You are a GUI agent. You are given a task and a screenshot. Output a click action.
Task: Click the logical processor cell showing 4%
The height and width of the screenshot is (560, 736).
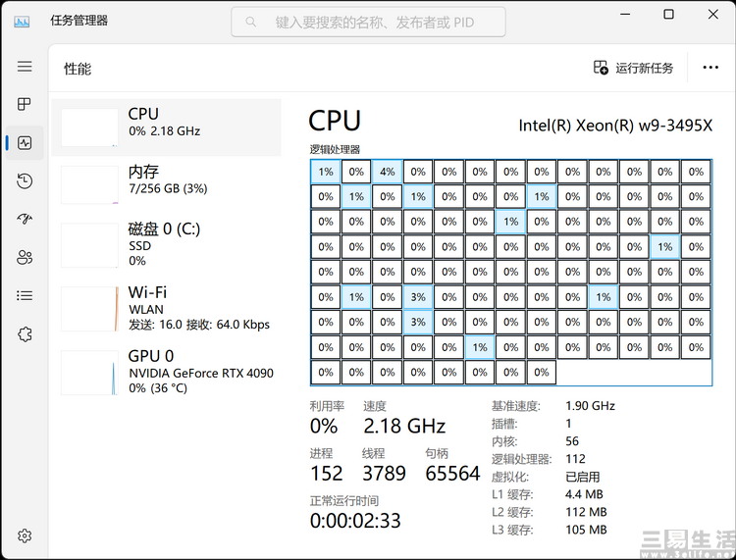pos(388,172)
